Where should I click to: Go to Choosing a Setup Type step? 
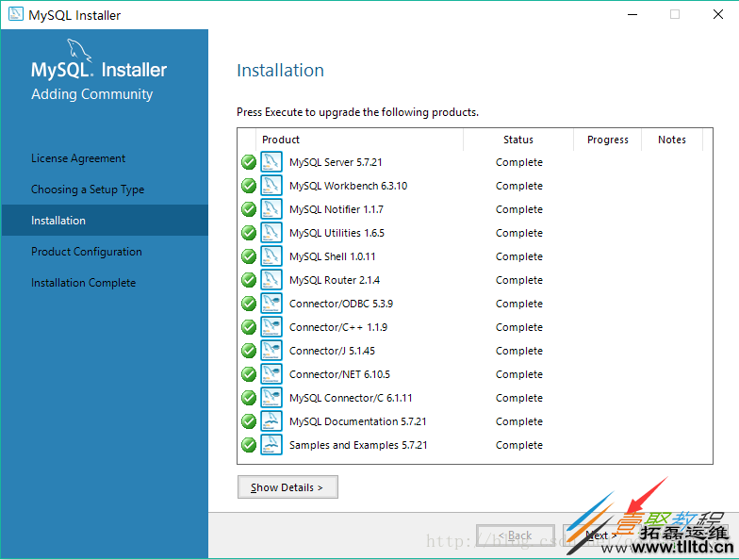point(88,189)
